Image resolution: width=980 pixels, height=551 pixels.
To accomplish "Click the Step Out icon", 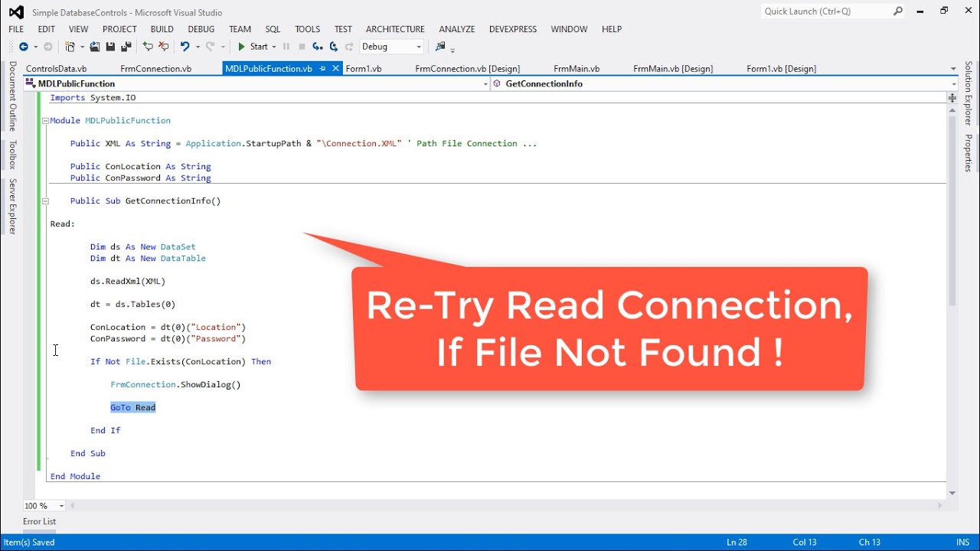I will 349,47.
